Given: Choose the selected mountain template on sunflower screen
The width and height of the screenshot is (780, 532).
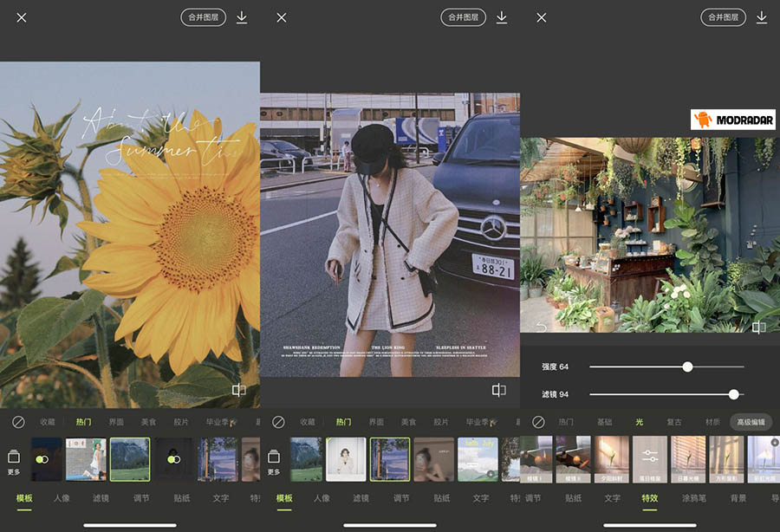Looking at the screenshot, I should [x=130, y=459].
